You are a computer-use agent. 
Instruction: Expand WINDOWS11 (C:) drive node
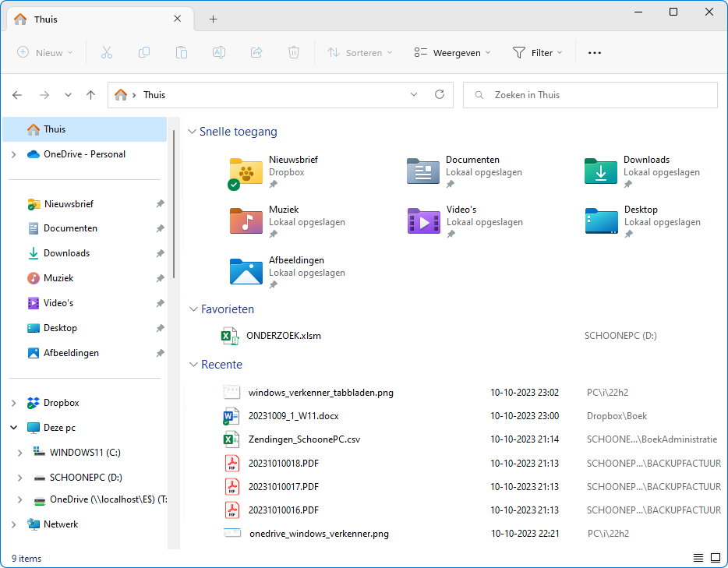point(20,453)
